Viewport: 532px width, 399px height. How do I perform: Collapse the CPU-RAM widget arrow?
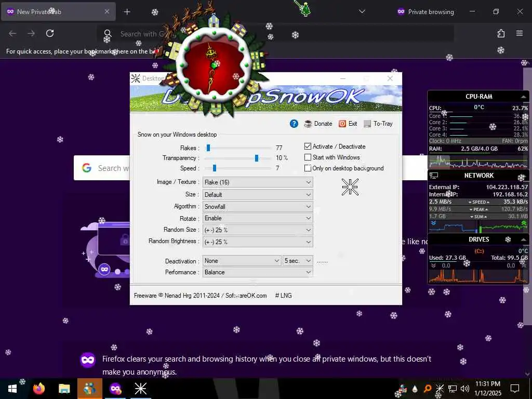[x=524, y=97]
